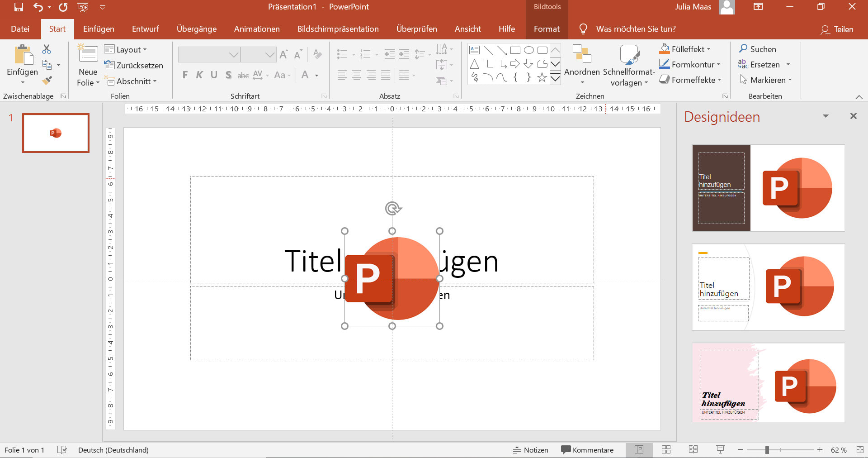Viewport: 868px width, 458px height.
Task: Decrease list indent level
Action: click(389, 54)
